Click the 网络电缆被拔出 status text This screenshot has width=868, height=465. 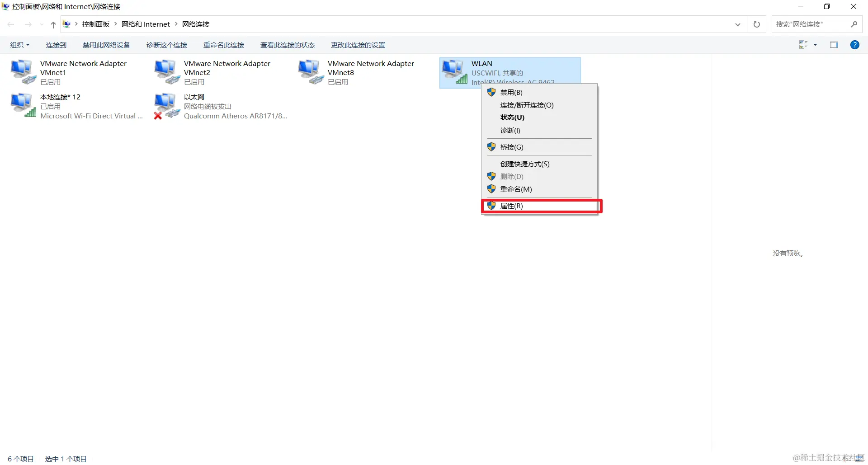[x=208, y=106]
